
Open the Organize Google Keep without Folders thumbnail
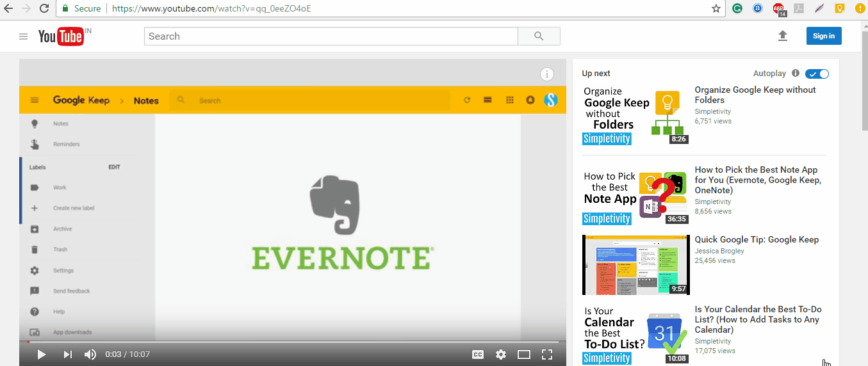635,115
